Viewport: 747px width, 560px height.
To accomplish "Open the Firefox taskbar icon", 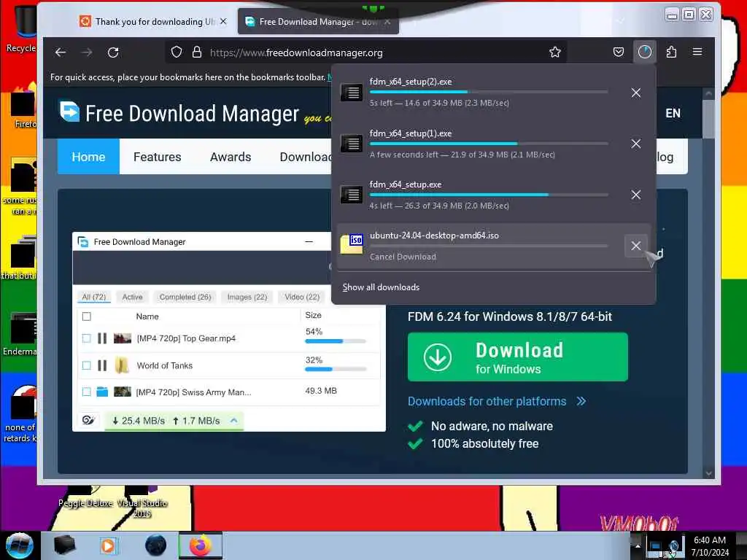I will click(x=201, y=545).
